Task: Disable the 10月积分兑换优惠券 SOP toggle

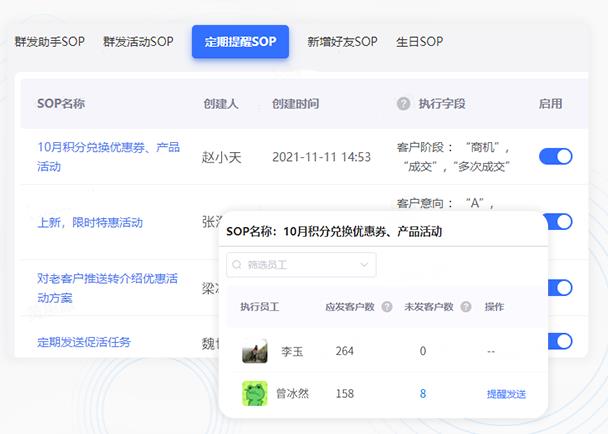Action: pyautogui.click(x=556, y=156)
